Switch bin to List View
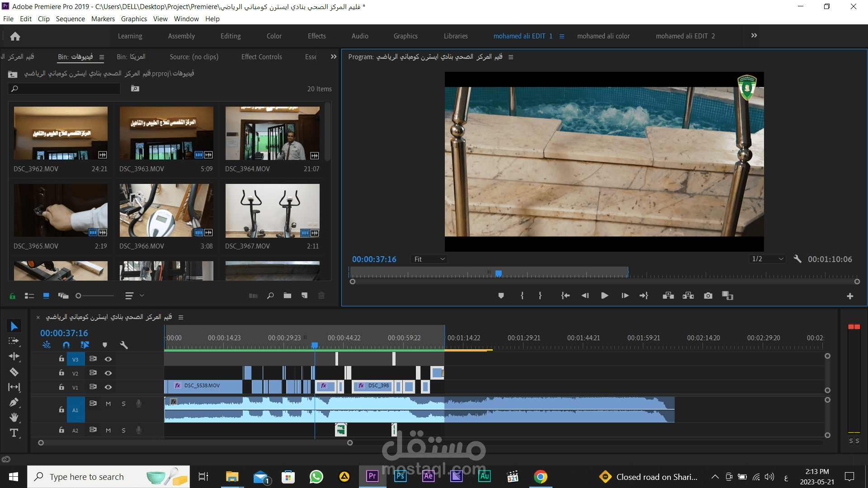Screen dimensions: 868x488 pyautogui.click(x=29, y=296)
